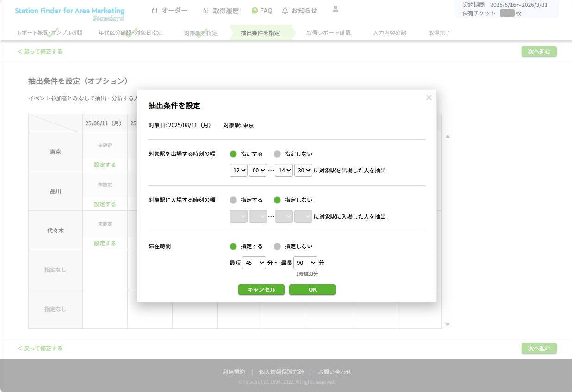Click the table scroll-down arrow
The image size is (572, 392).
(448, 325)
